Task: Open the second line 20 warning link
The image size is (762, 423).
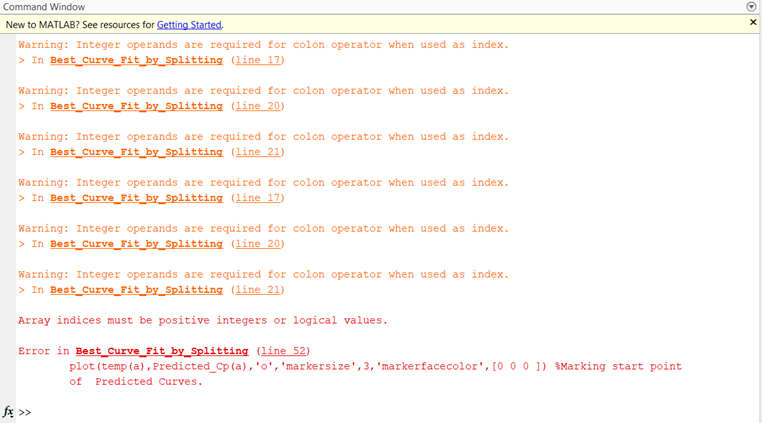Action: 258,244
